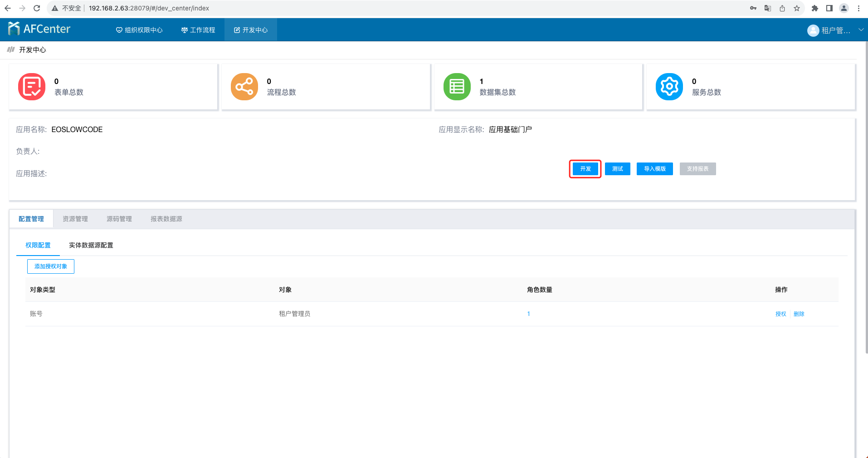Image resolution: width=868 pixels, height=458 pixels.
Task: Click the Google Translate icon in address bar
Action: 768,8
